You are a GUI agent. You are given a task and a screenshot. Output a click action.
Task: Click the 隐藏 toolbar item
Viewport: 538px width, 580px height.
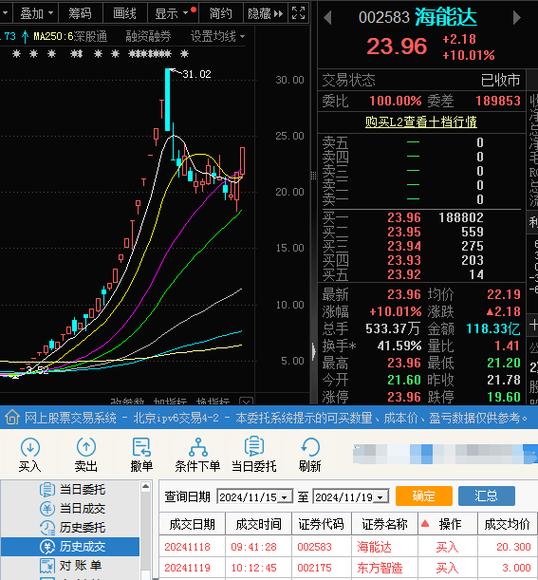(265, 14)
